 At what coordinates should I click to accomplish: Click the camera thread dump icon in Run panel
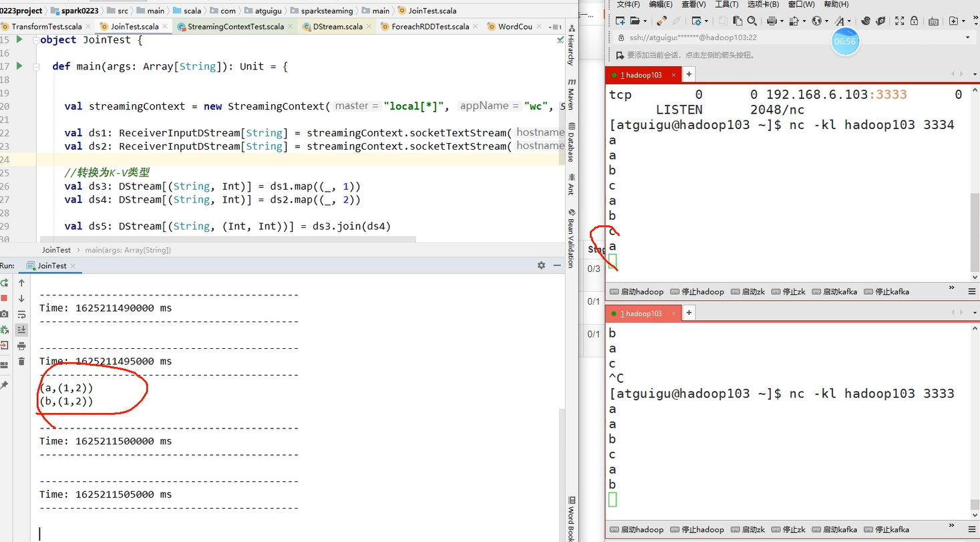pyautogui.click(x=4, y=314)
